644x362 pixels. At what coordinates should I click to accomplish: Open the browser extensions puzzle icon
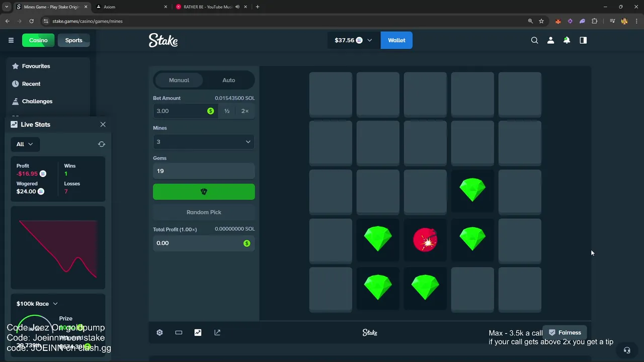(595, 21)
